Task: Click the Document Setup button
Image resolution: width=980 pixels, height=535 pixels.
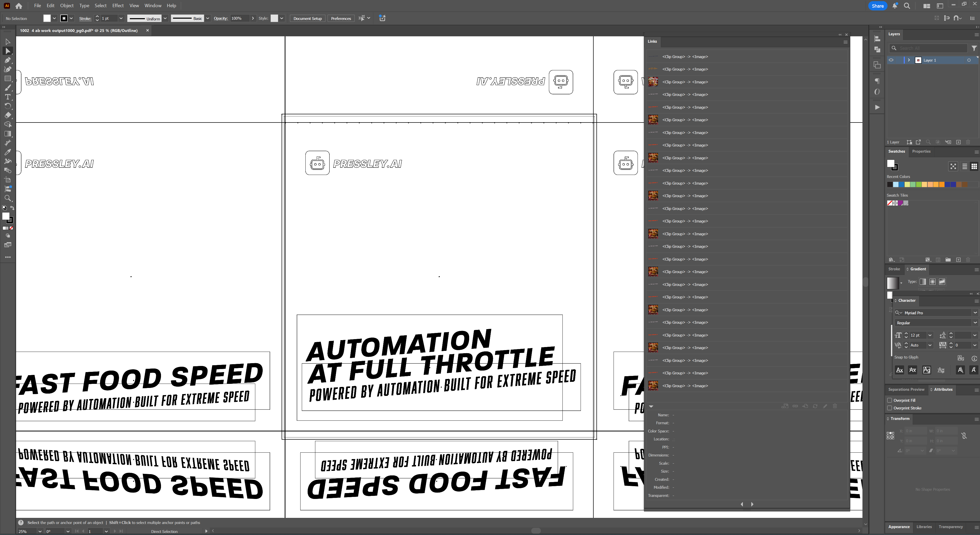Action: point(307,18)
